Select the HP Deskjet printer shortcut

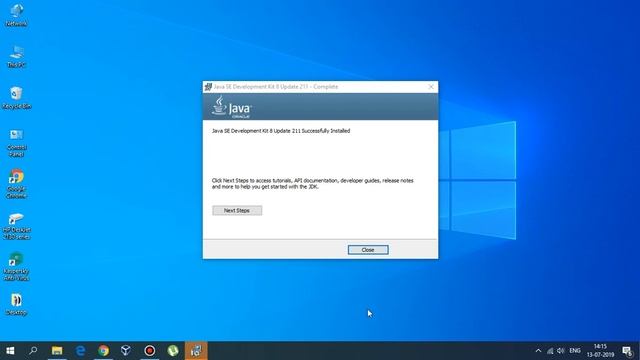(16, 226)
